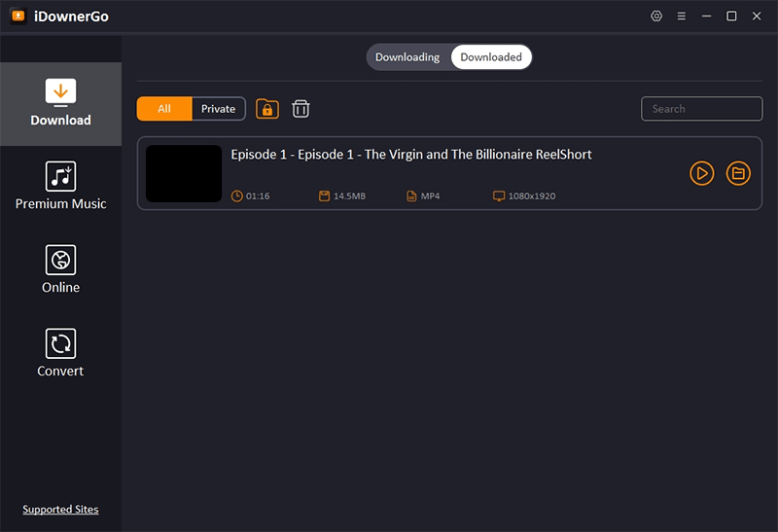Open settings gear in title bar
Image resolution: width=778 pixels, height=532 pixels.
(x=655, y=16)
